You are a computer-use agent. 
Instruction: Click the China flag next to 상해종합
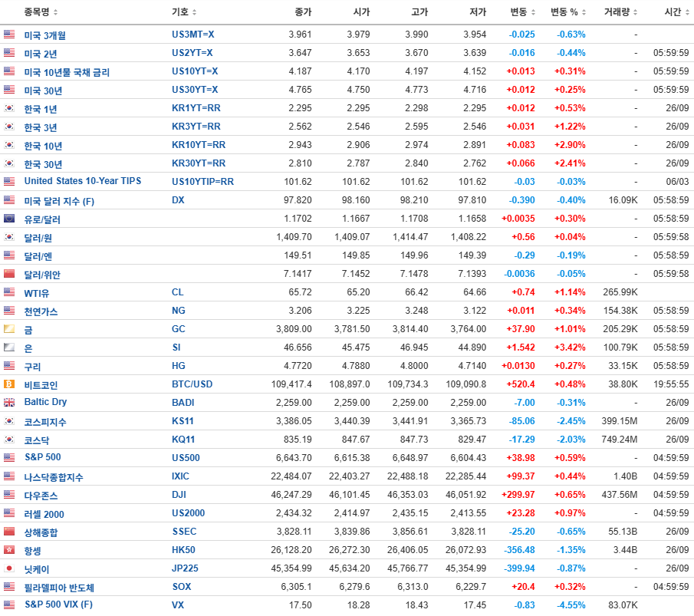tap(11, 531)
